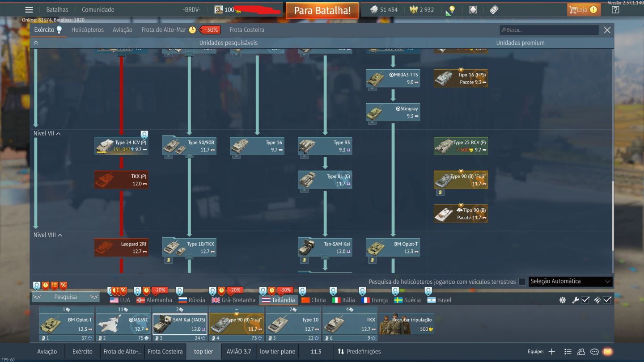Open the Predefinições presets menu
644x362 pixels.
359,352
